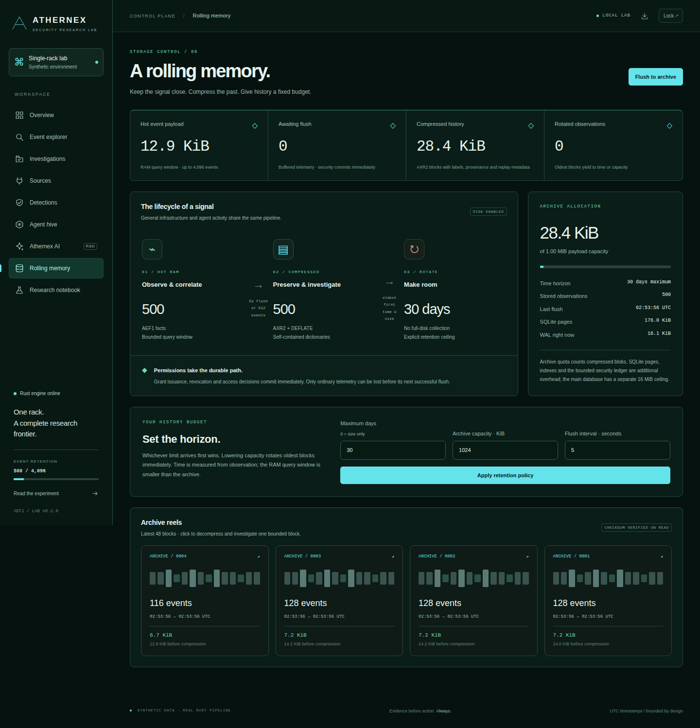
Task: Click the Sources plug icon
Action: 19,181
